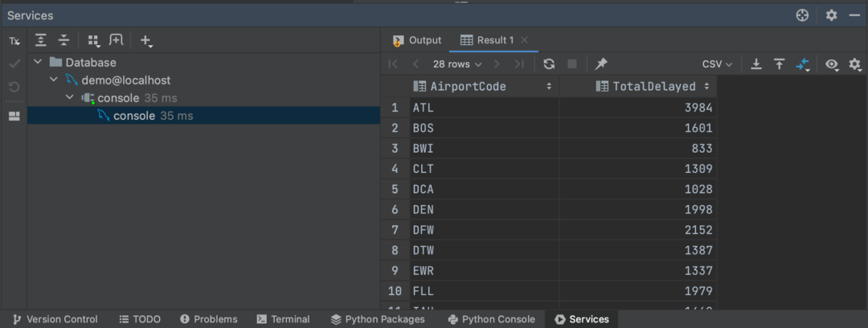Image resolution: width=868 pixels, height=328 pixels.
Task: Open the Group By options icon
Action: point(93,40)
